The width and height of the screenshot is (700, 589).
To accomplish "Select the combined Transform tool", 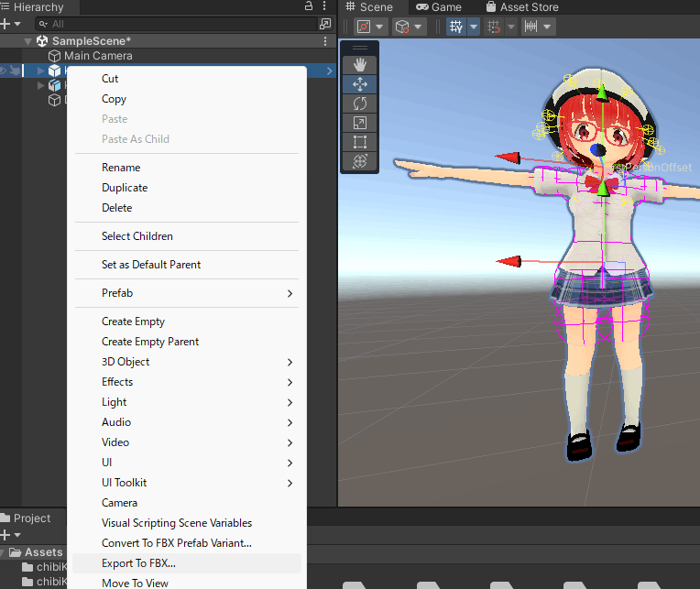I will 360,161.
